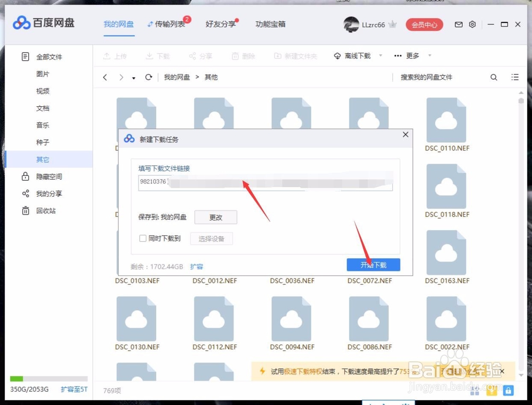
Task: Select Documents category in sidebar
Action: coord(43,108)
